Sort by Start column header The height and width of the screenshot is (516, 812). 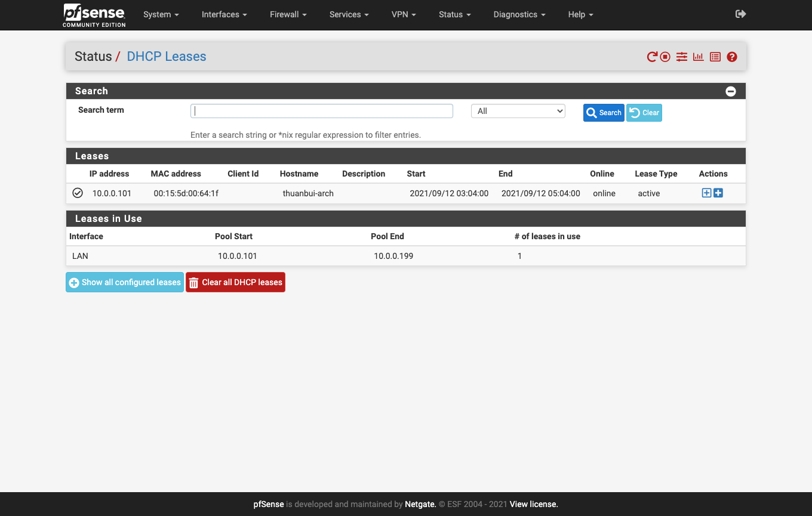pyautogui.click(x=416, y=174)
